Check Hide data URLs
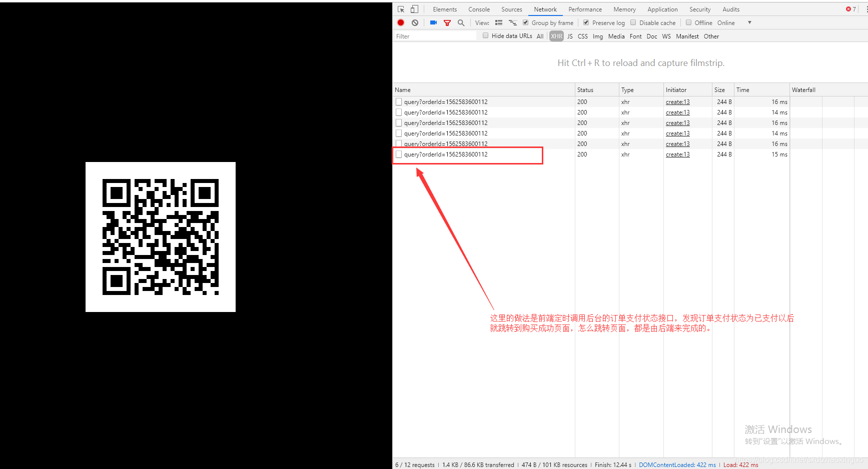 click(x=486, y=35)
